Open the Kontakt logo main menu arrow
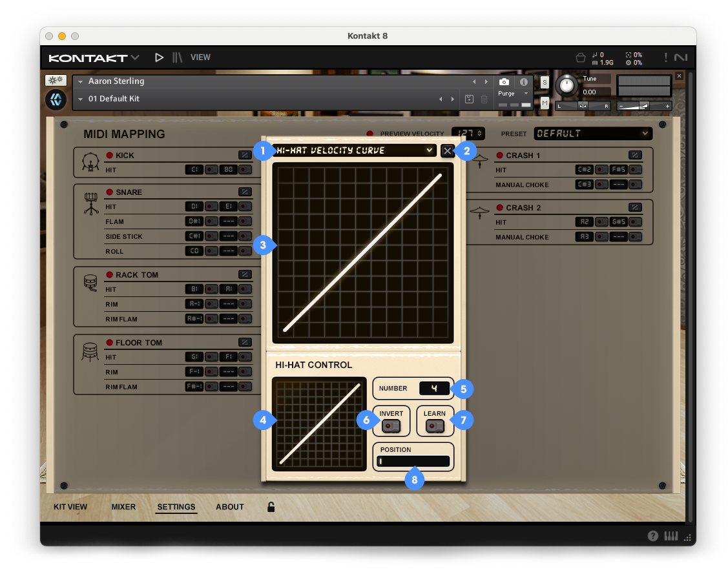 click(x=135, y=57)
